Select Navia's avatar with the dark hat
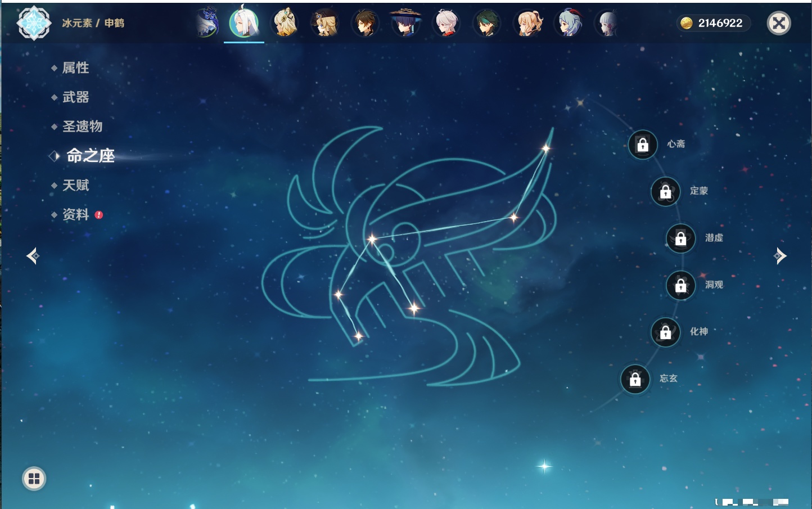The width and height of the screenshot is (812, 509). coord(325,23)
